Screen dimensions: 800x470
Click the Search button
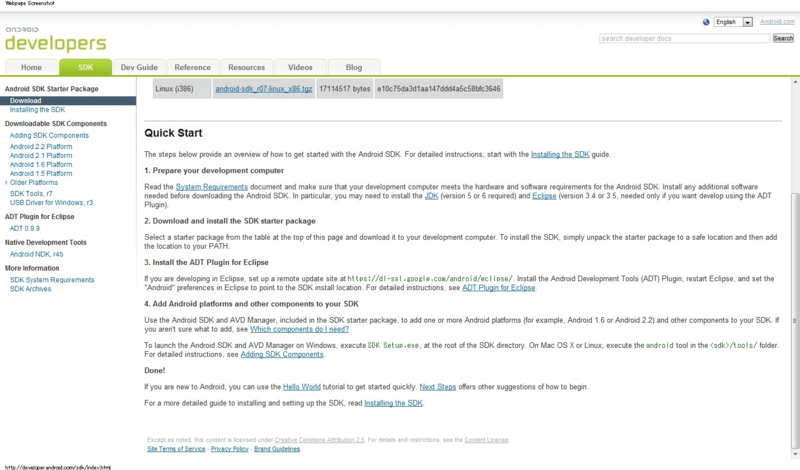783,38
